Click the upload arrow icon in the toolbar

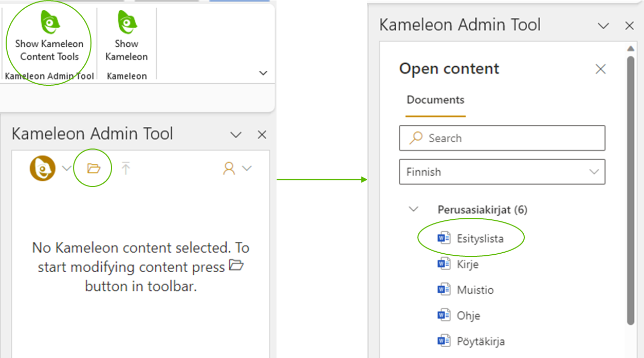point(126,168)
